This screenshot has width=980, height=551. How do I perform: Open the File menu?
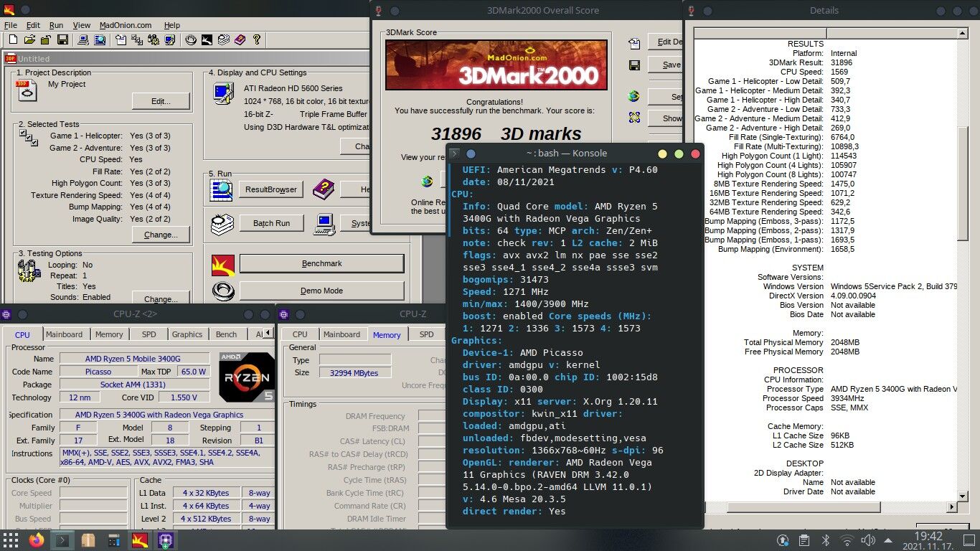(10, 25)
